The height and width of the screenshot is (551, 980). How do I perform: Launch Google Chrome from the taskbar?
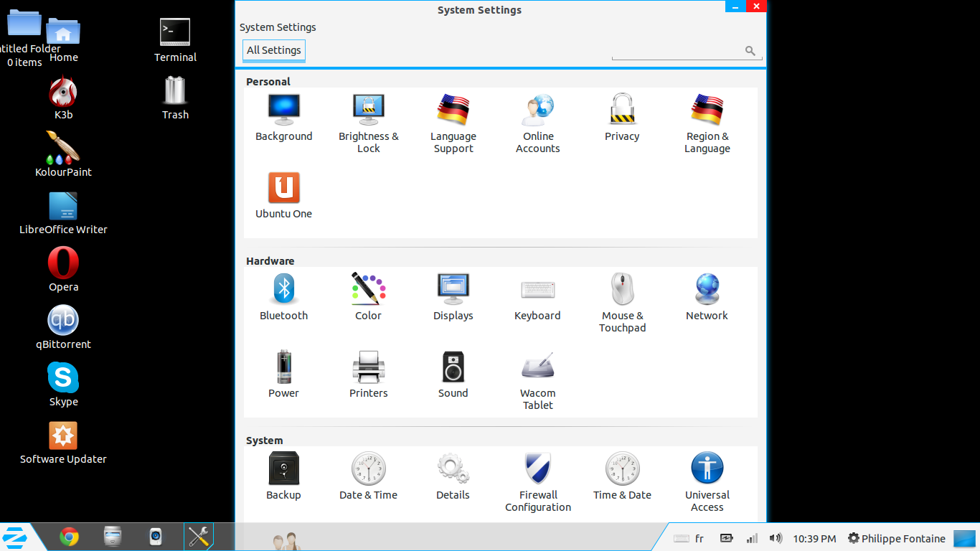[69, 537]
